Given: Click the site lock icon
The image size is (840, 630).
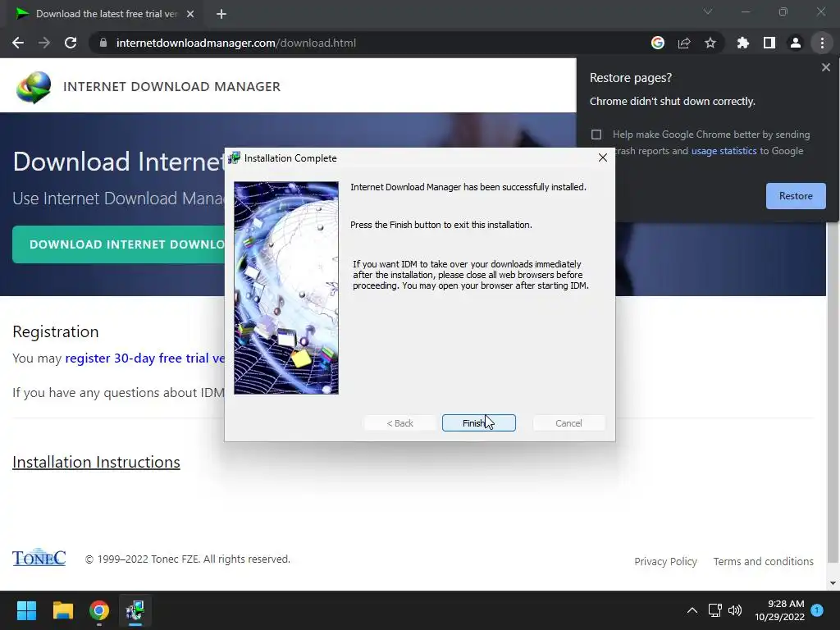Looking at the screenshot, I should click(103, 43).
